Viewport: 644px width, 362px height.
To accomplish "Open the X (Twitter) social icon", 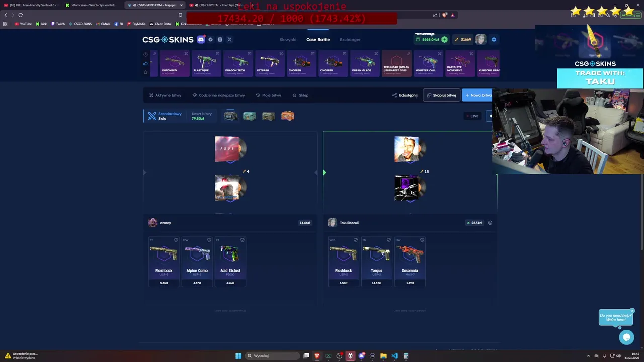I will 229,39.
